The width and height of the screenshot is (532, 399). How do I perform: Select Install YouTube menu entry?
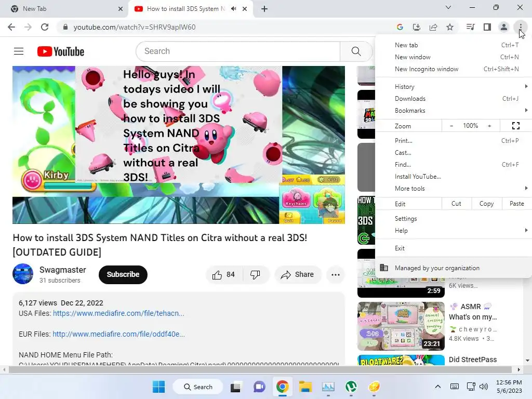pyautogui.click(x=454, y=177)
